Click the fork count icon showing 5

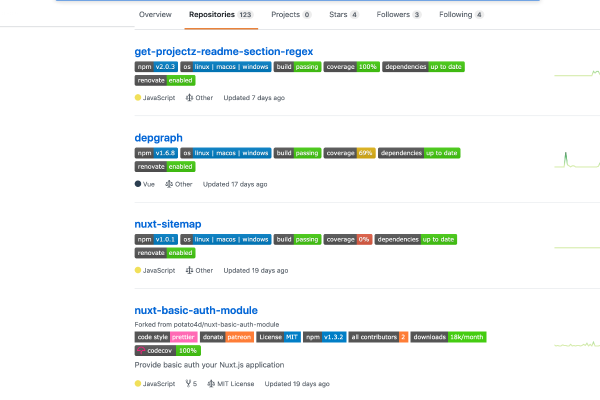coord(188,383)
